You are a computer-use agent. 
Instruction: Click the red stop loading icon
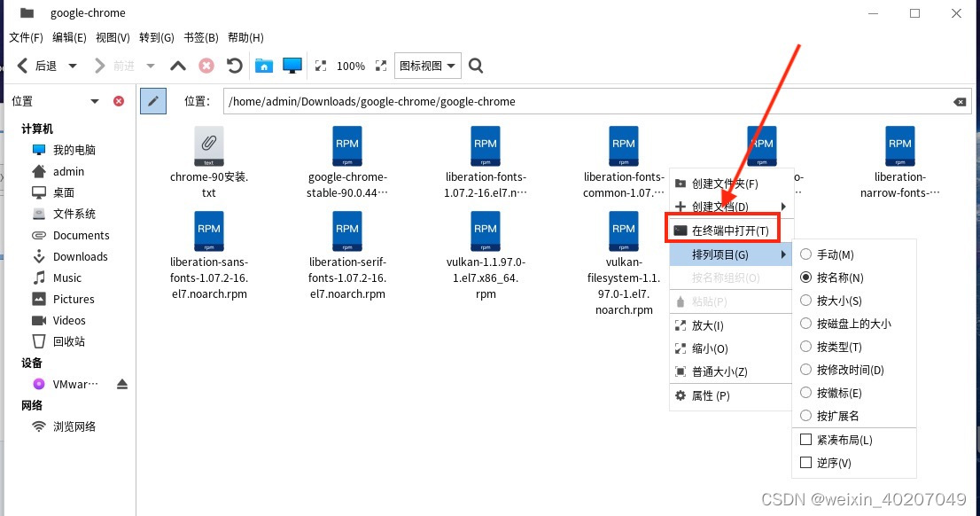pos(206,66)
